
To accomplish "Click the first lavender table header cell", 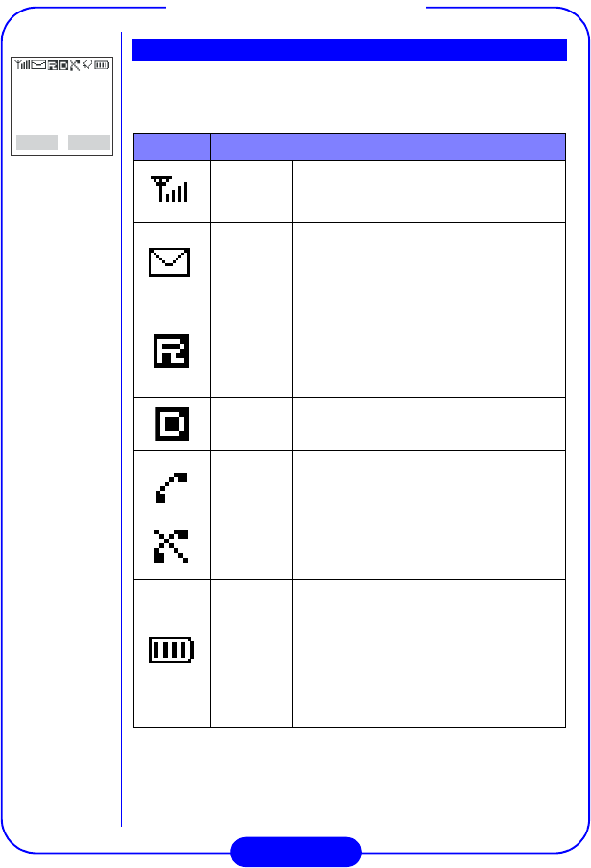I will (172, 147).
